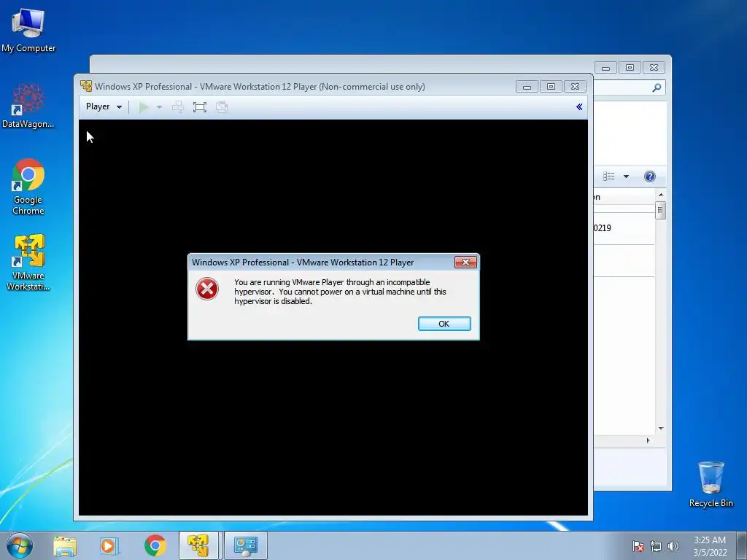The width and height of the screenshot is (747, 560).
Task: Enter full screen mode via toolbar icon
Action: point(200,106)
